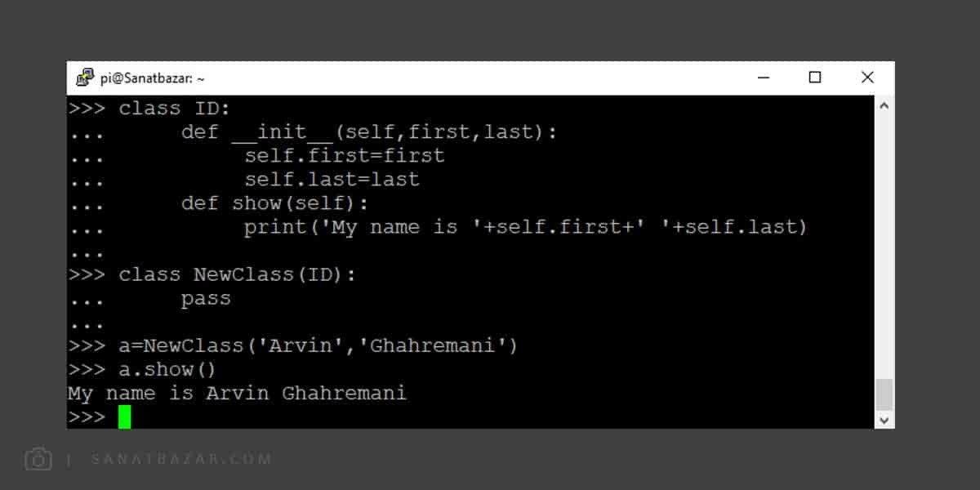
Task: Click the output 'My name is Arvin Ghahremani'
Action: pos(237,394)
